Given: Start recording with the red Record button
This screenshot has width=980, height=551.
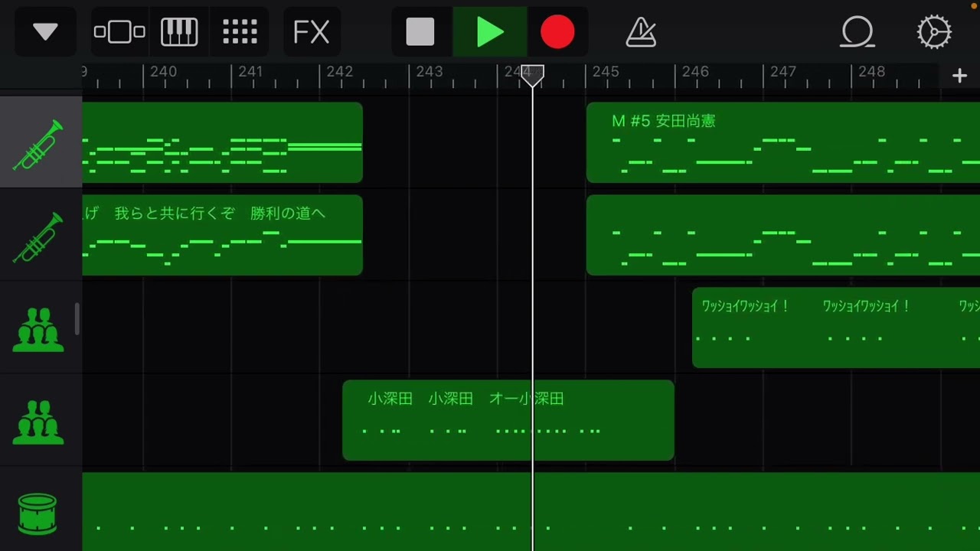Looking at the screenshot, I should pos(557,33).
